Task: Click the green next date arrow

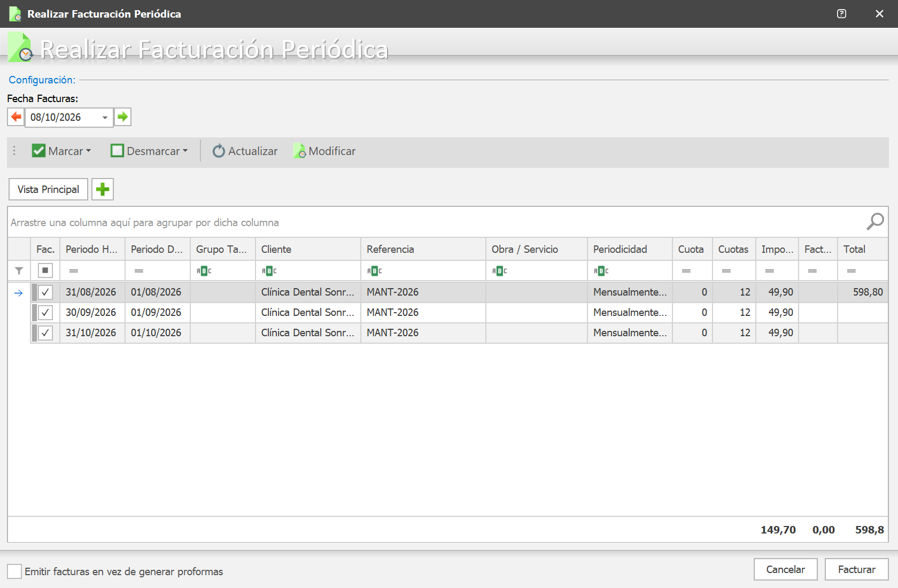Action: point(123,117)
